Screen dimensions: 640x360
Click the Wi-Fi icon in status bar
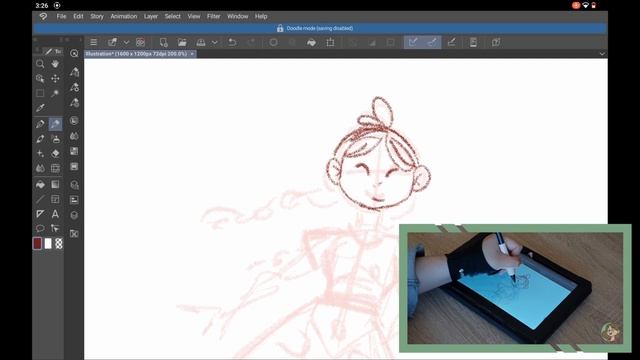tap(586, 5)
